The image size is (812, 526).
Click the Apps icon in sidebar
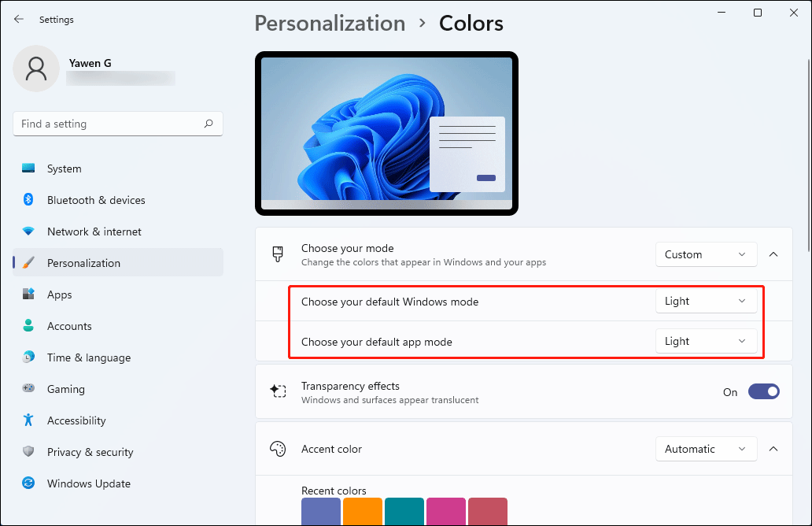pos(28,294)
